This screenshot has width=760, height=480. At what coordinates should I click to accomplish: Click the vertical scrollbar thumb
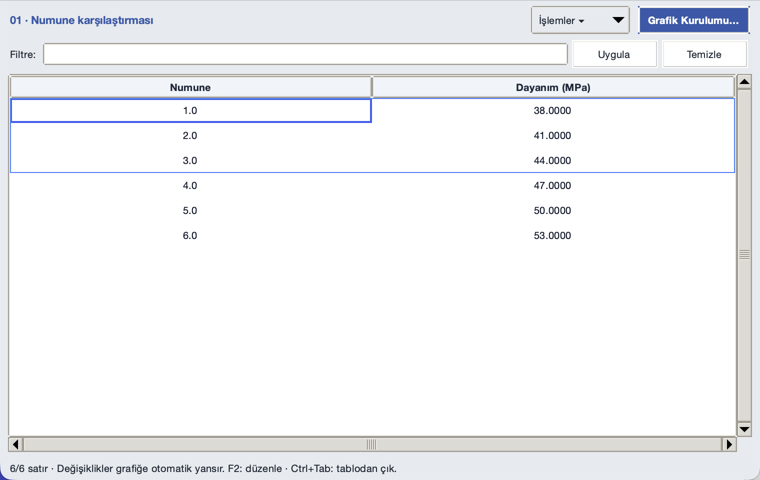[x=744, y=255]
